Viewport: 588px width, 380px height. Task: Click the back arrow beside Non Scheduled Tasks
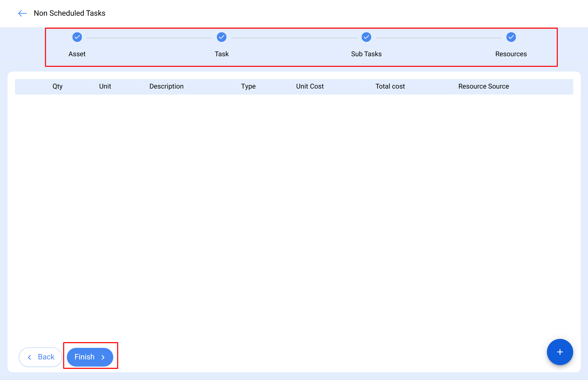coord(23,13)
